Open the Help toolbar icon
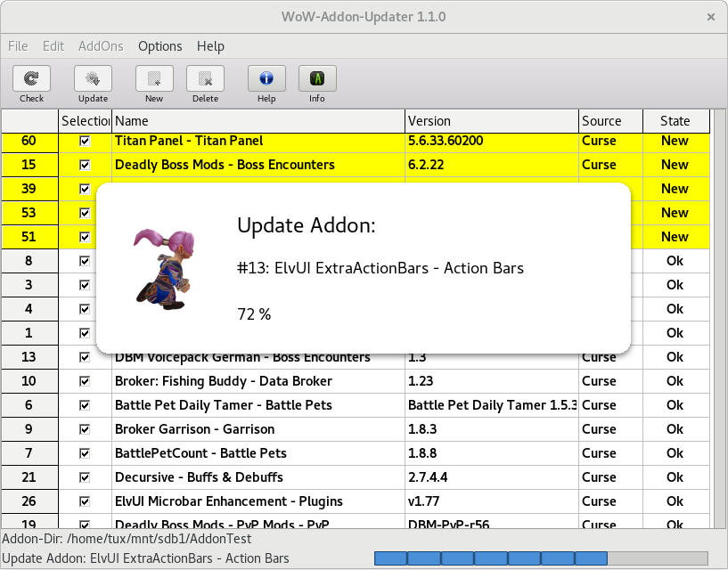This screenshot has height=570, width=728. pyautogui.click(x=266, y=79)
